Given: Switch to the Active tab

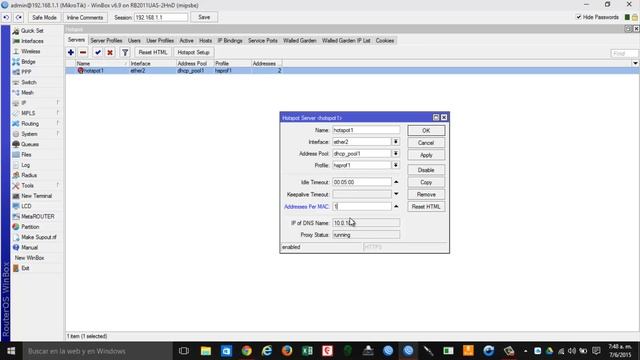Looking at the screenshot, I should click(x=187, y=40).
